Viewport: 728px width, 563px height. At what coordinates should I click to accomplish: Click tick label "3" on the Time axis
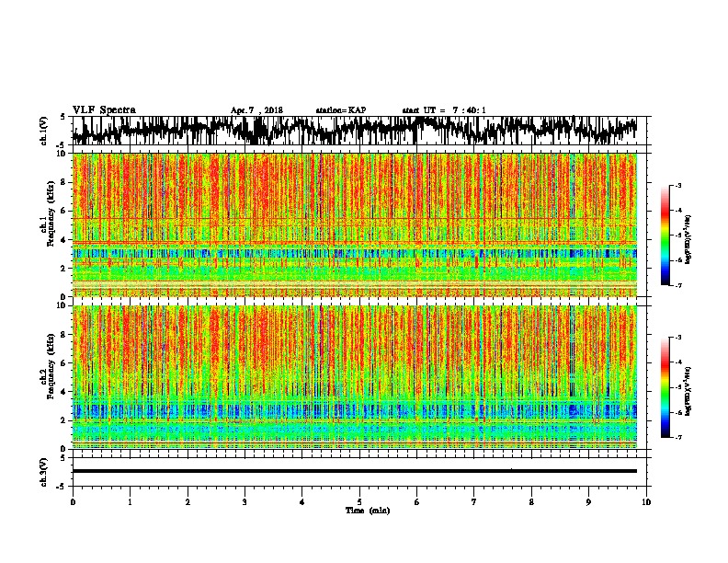point(245,501)
